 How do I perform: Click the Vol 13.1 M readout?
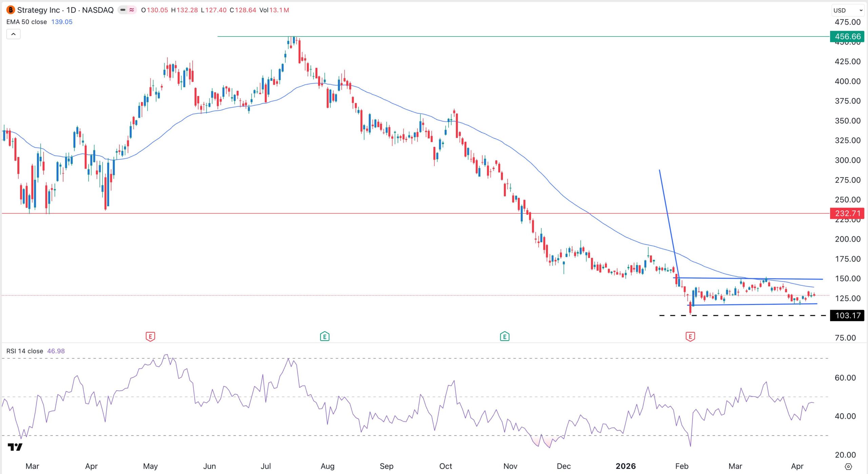point(274,10)
